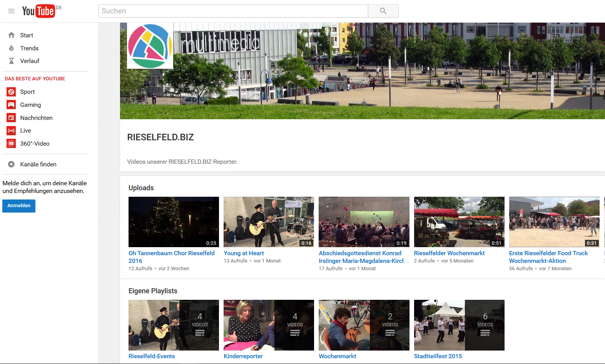Viewport: 605px width, 364px height.
Task: Click the "12 Aufrufe" view count
Action: coord(140,268)
